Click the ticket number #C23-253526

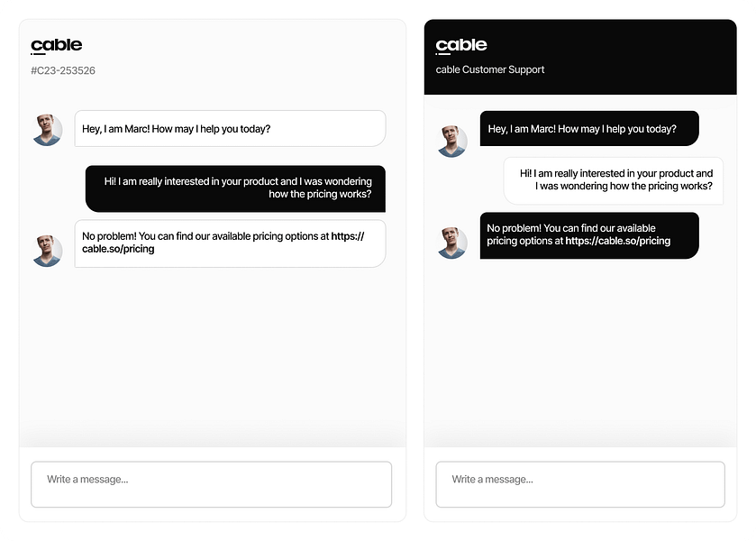(63, 70)
